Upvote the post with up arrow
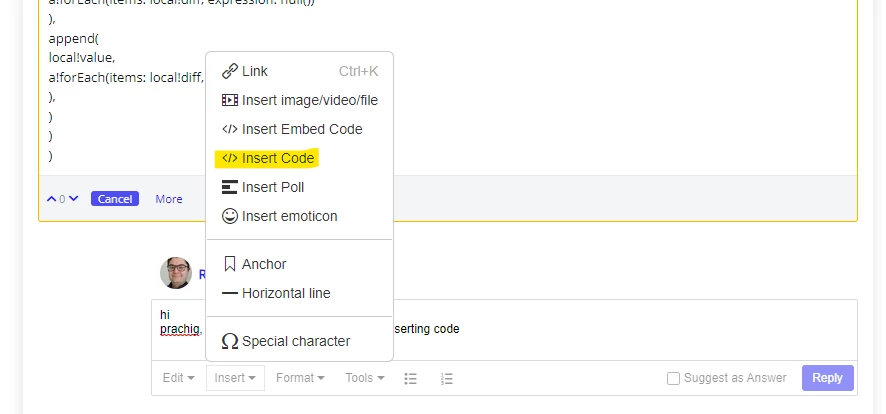 [51, 199]
